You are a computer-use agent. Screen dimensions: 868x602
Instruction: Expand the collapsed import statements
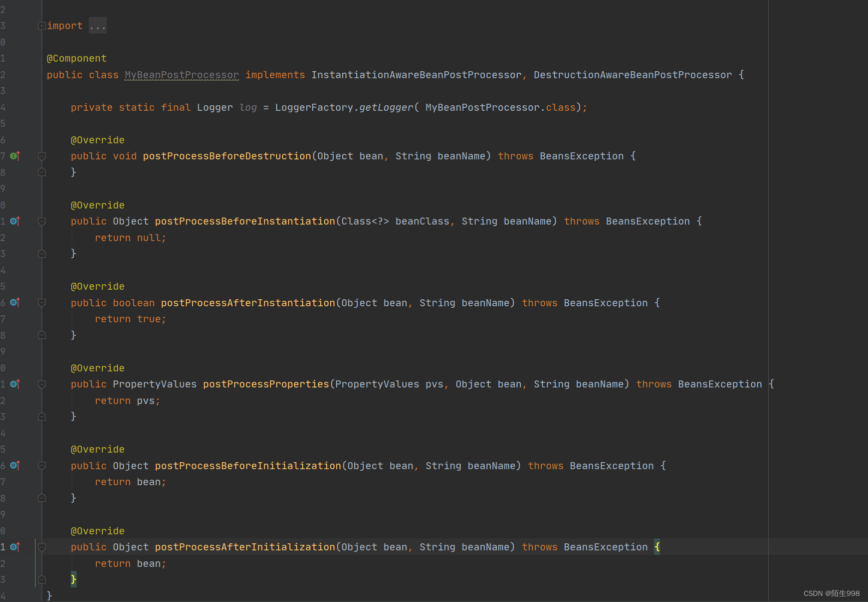[42, 26]
